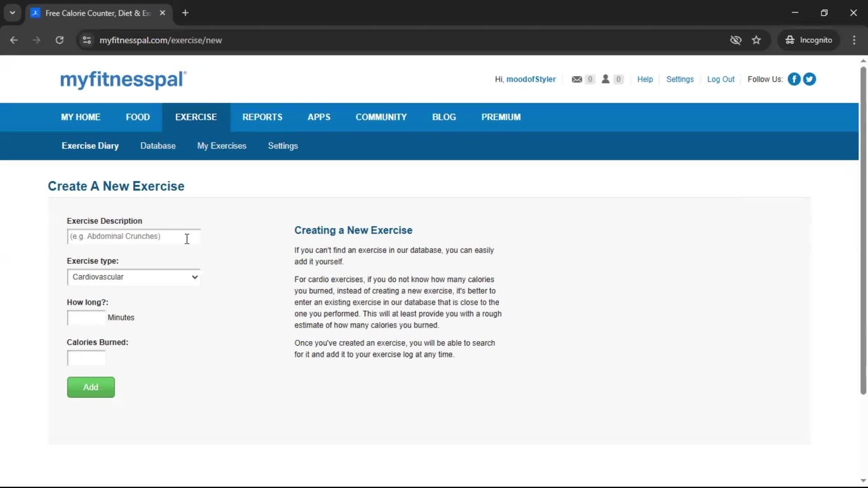This screenshot has width=868, height=488.
Task: Click the Calories Burned field
Action: point(86,358)
